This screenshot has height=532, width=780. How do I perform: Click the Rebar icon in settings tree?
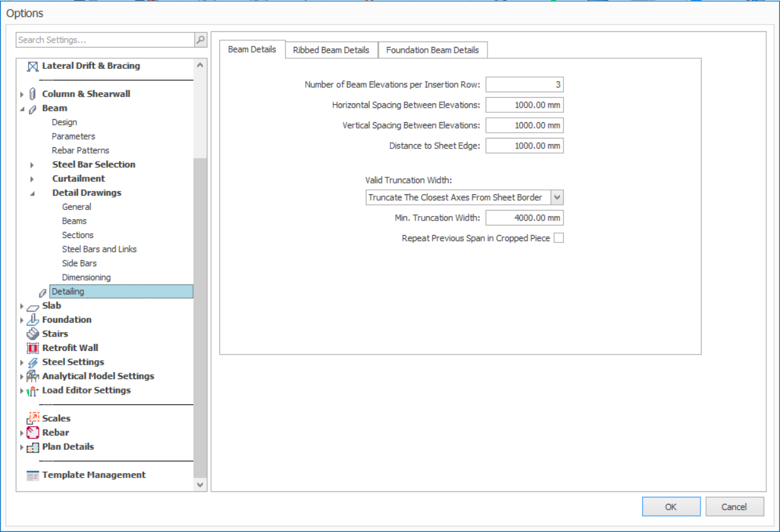pyautogui.click(x=33, y=433)
